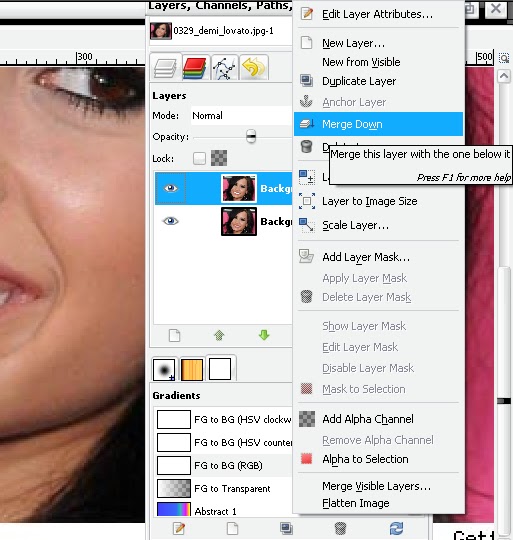
Task: Click the Add Layer Mask icon
Action: pyautogui.click(x=306, y=257)
